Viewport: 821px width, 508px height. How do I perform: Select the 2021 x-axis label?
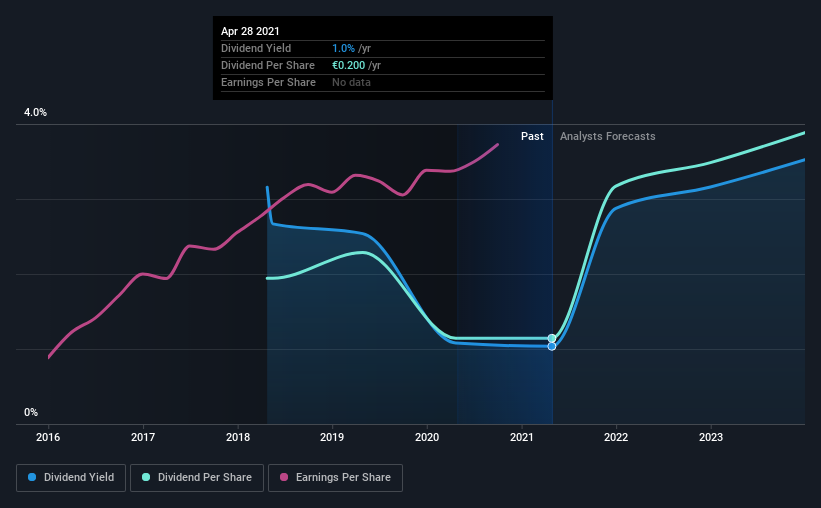coord(522,437)
